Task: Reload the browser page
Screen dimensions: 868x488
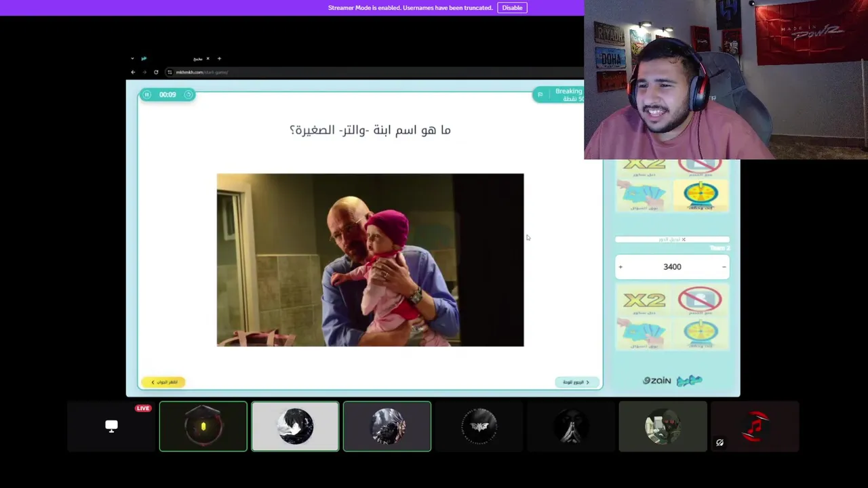Action: pyautogui.click(x=156, y=72)
